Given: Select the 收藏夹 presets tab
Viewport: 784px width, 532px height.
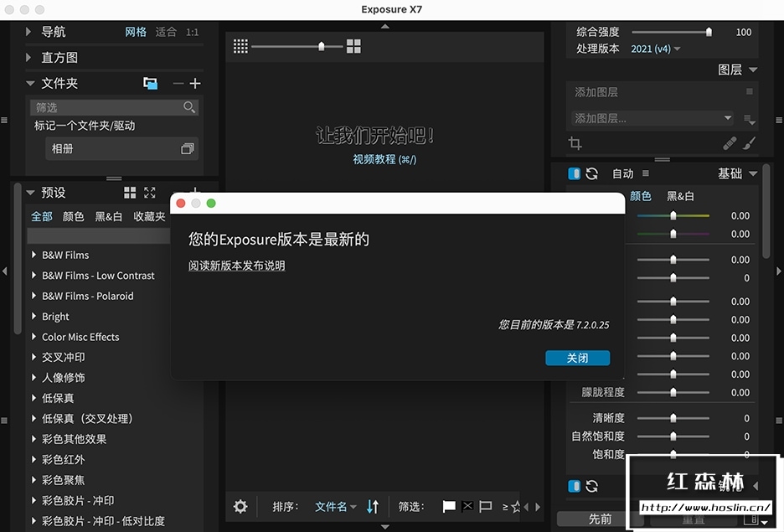Looking at the screenshot, I should pos(149,216).
